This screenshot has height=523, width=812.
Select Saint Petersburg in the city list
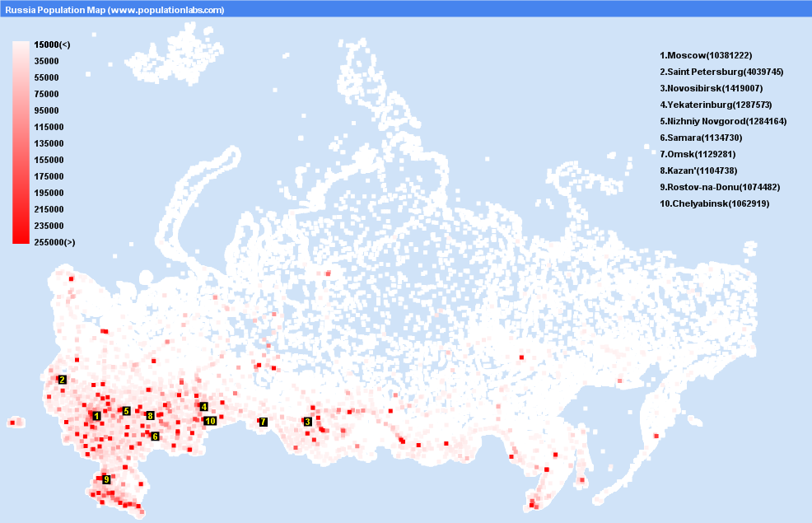point(721,72)
